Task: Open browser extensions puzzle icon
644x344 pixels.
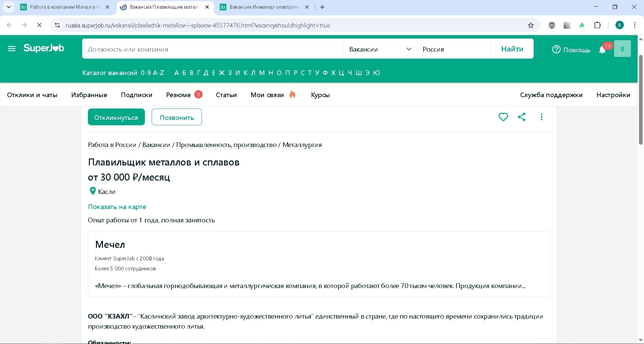Action: [x=597, y=25]
